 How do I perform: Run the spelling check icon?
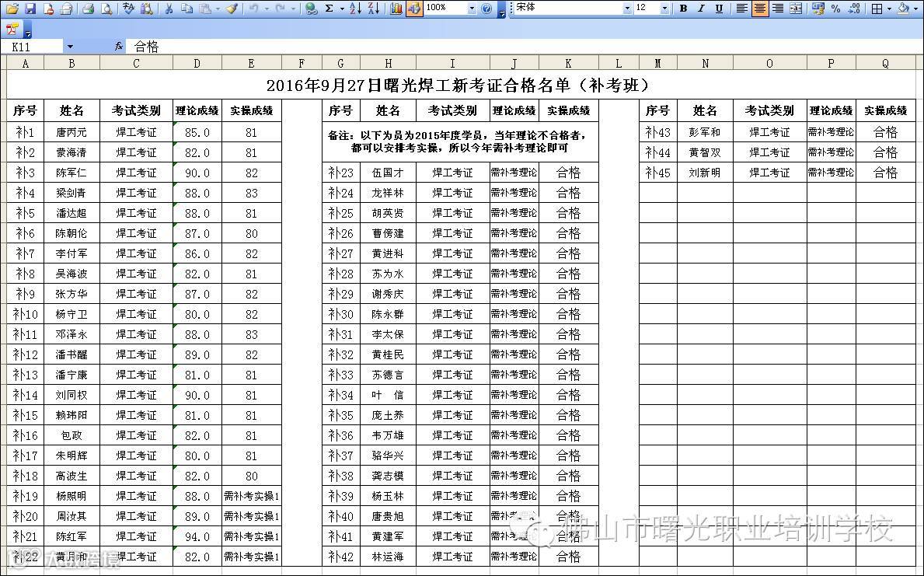pos(128,9)
